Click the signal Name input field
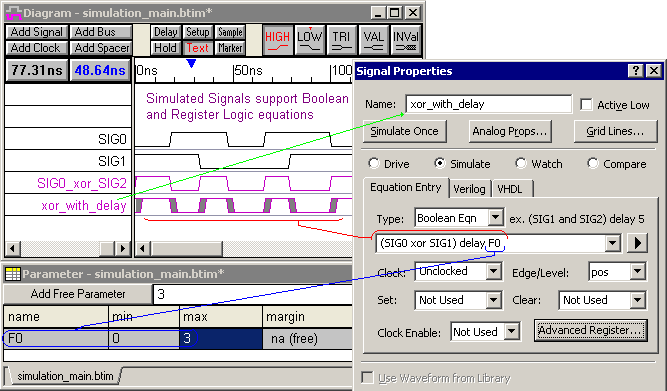 coord(488,104)
